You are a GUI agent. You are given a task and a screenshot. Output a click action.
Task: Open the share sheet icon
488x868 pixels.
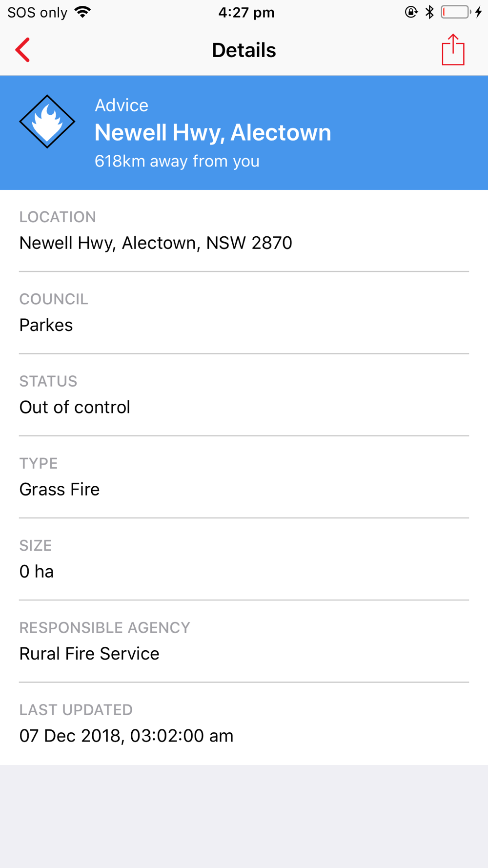click(x=453, y=50)
